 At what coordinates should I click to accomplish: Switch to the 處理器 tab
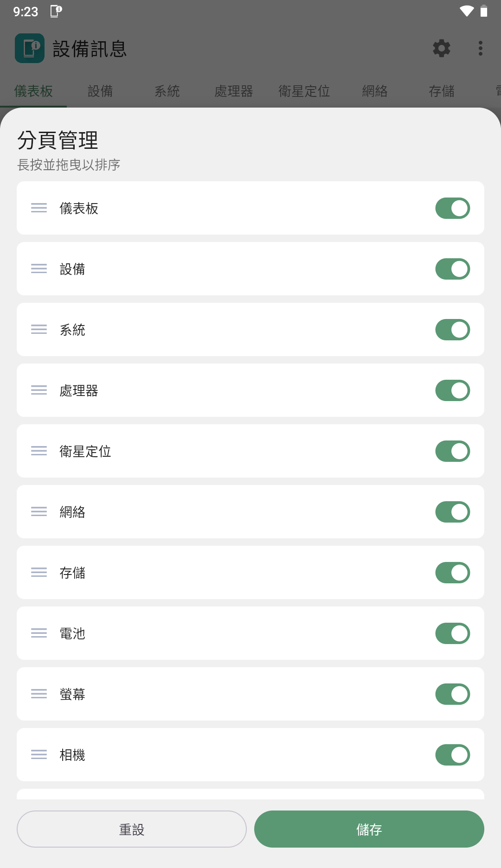[234, 91]
